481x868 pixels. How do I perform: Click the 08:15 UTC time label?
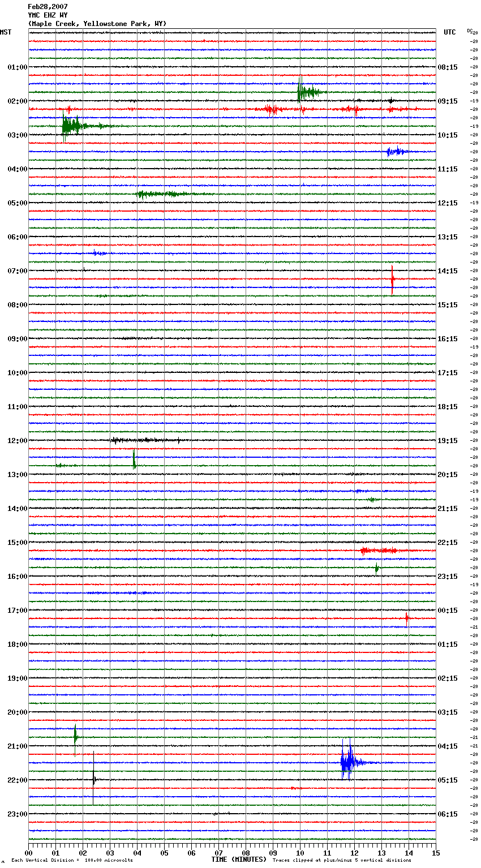448,67
